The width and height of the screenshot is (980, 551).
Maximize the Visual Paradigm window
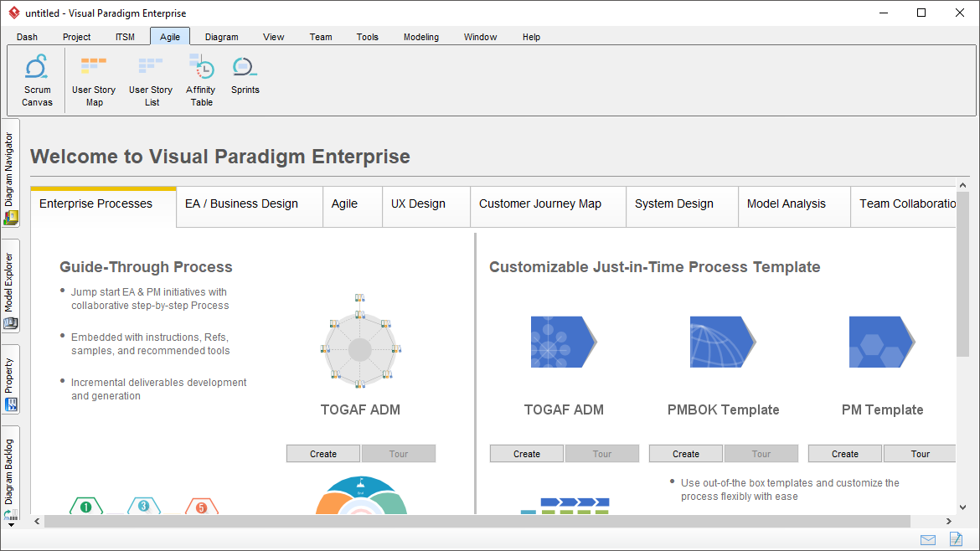click(921, 13)
